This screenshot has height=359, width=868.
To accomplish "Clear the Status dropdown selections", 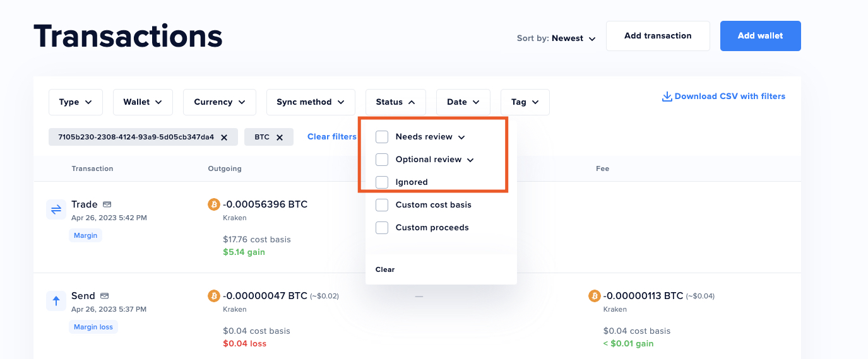I will click(385, 269).
